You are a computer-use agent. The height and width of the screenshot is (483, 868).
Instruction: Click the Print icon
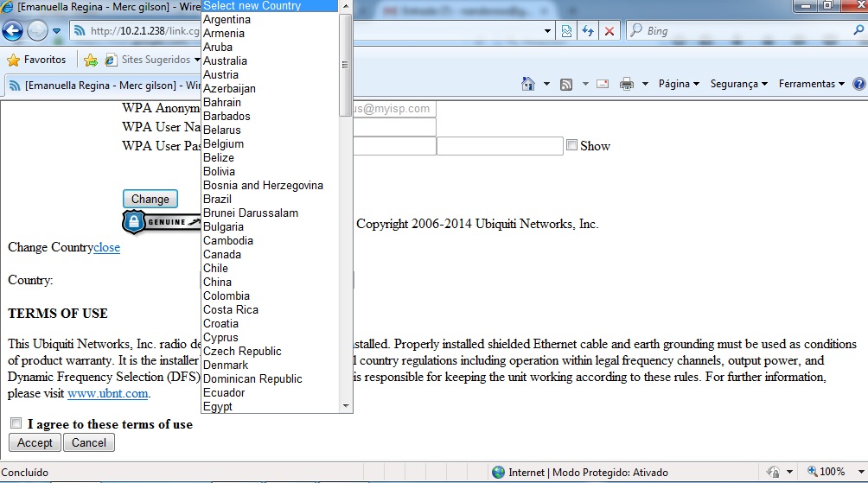[x=626, y=84]
